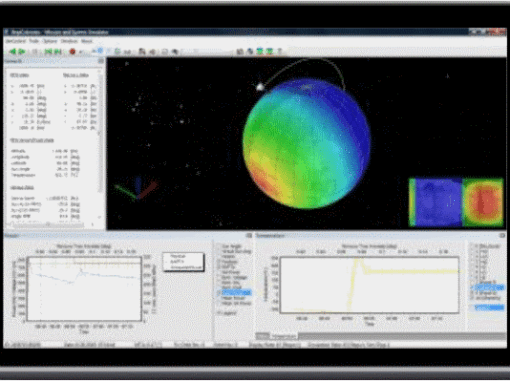Click the green left arrow toolbar icon
The width and height of the screenshot is (510, 382).
click(13, 51)
